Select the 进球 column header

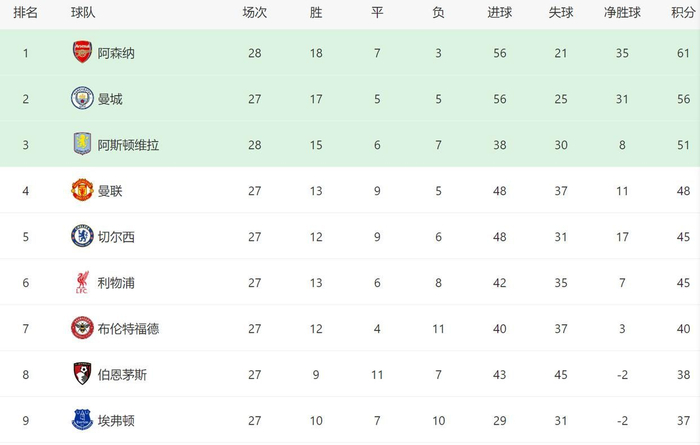click(499, 13)
